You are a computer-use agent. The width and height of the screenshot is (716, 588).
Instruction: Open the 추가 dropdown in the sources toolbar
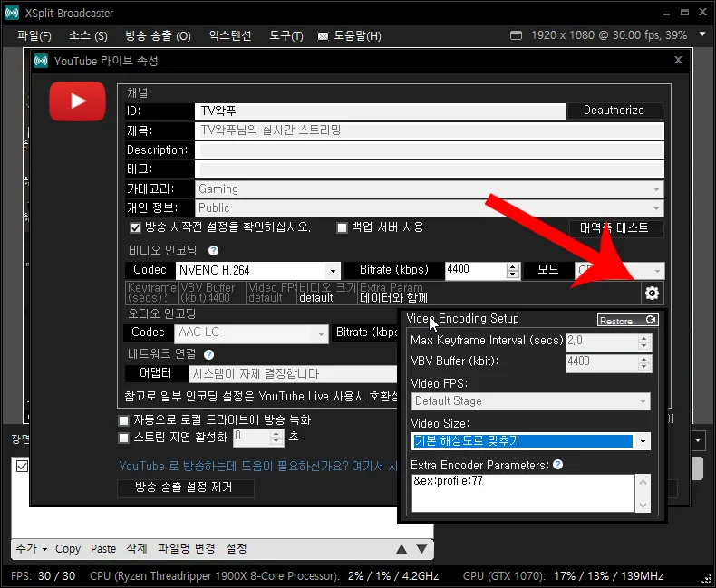pyautogui.click(x=31, y=548)
